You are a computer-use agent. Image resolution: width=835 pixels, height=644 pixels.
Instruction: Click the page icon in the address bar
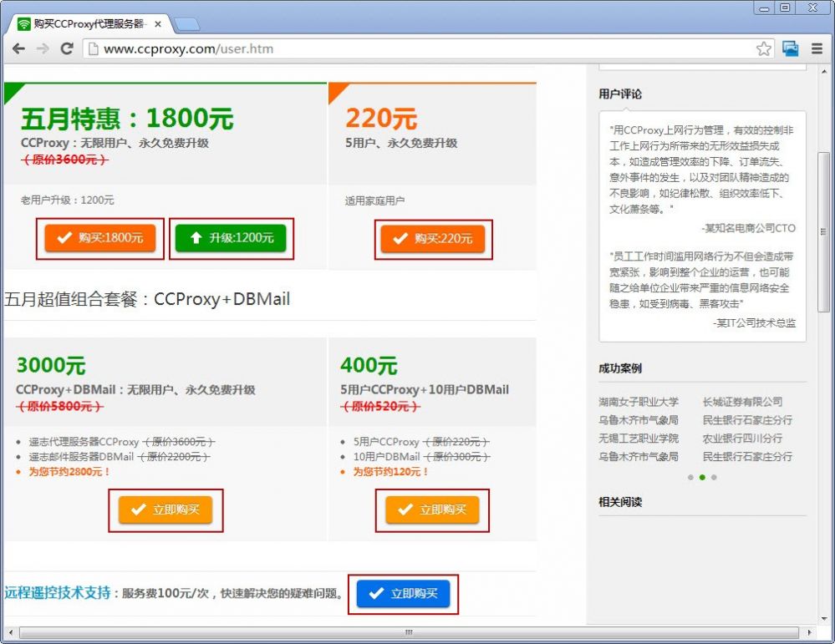93,49
